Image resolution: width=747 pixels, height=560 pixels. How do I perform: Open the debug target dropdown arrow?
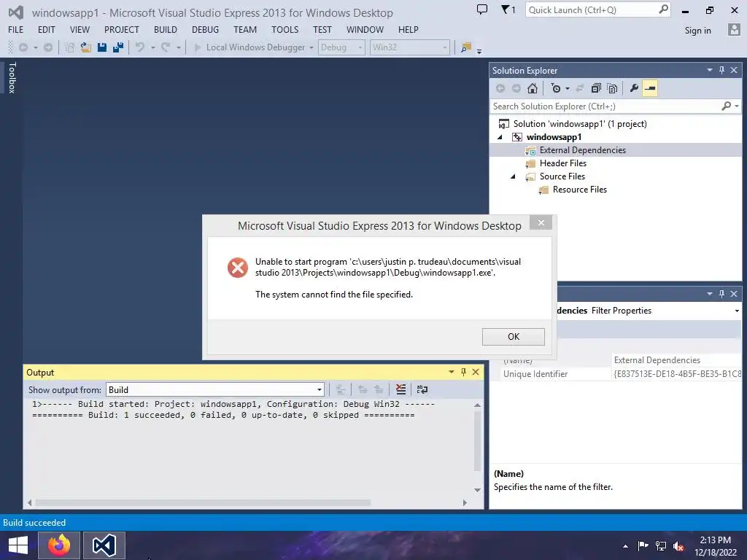(x=311, y=47)
